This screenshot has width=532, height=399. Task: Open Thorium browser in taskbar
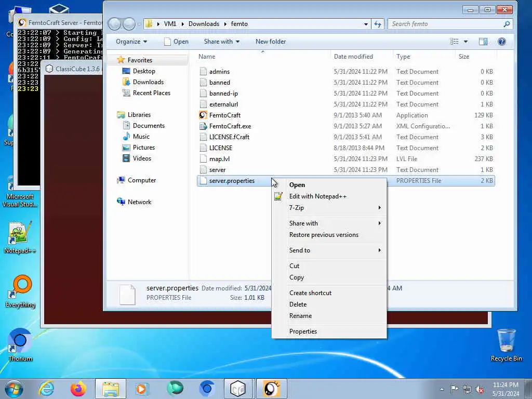(x=207, y=389)
